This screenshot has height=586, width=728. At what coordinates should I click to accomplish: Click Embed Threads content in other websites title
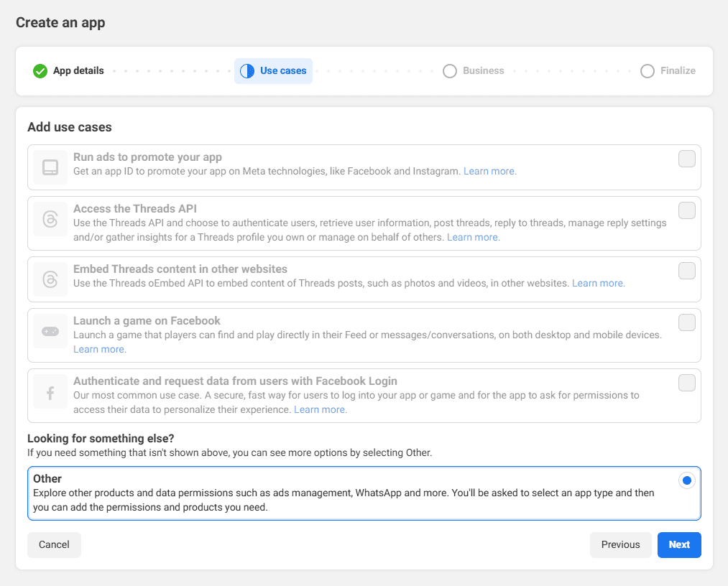[x=180, y=269]
